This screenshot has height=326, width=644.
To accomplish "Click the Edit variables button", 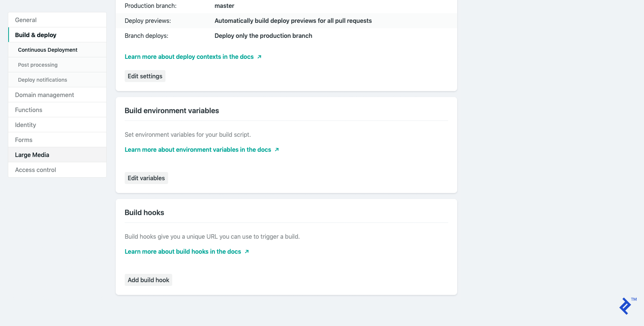I will click(146, 178).
